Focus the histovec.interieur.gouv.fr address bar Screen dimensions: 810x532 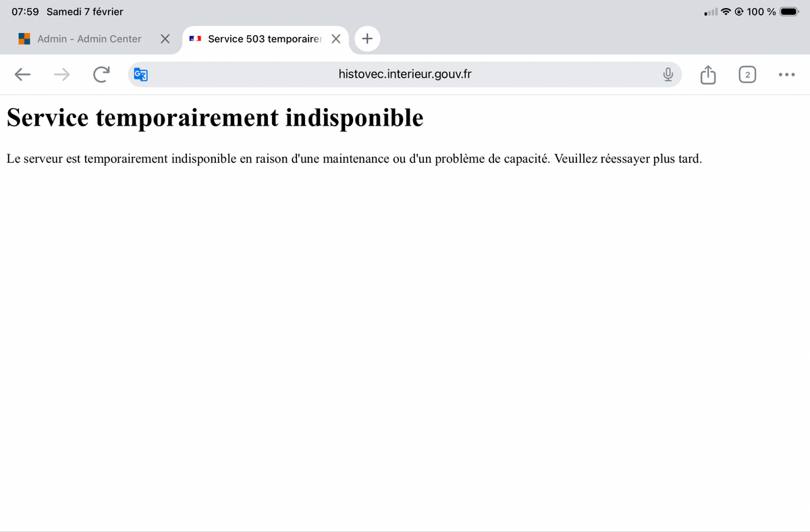point(405,74)
